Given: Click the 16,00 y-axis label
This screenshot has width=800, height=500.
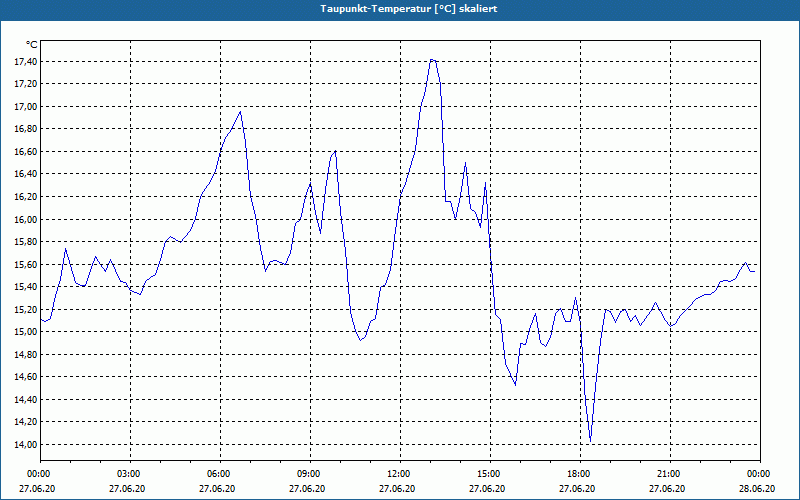Looking at the screenshot, I should 26,219.
